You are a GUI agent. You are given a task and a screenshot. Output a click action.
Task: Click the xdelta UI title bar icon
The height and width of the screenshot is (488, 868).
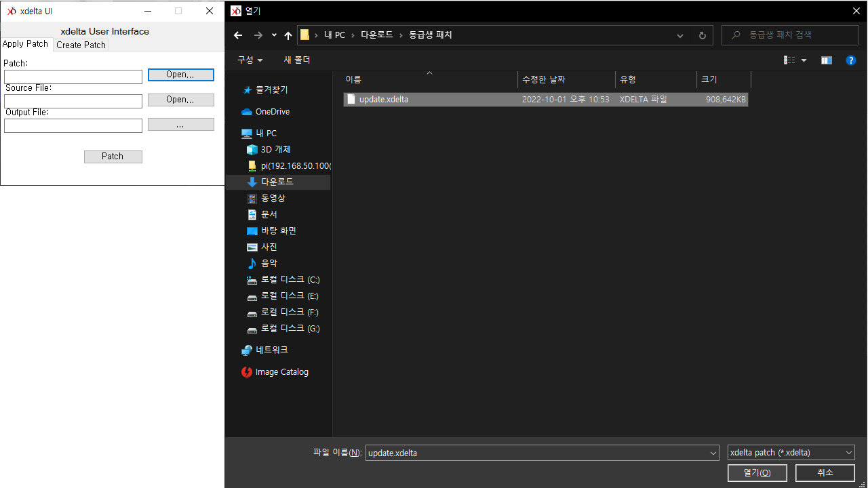click(12, 11)
